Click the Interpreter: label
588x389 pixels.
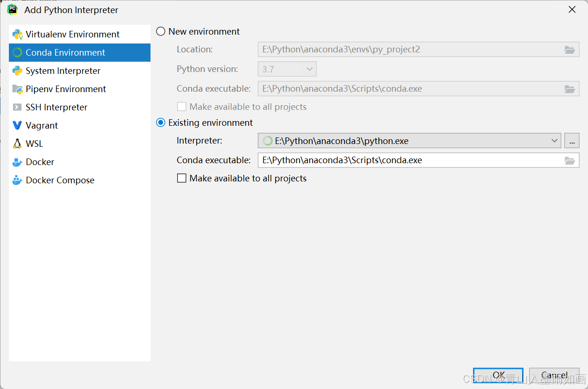200,141
